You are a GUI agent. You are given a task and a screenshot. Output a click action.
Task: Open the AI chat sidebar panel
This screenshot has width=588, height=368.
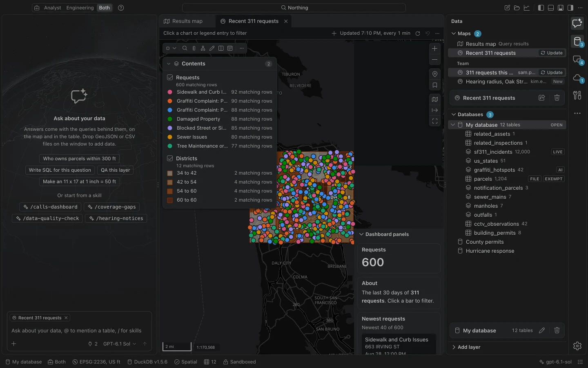[577, 23]
